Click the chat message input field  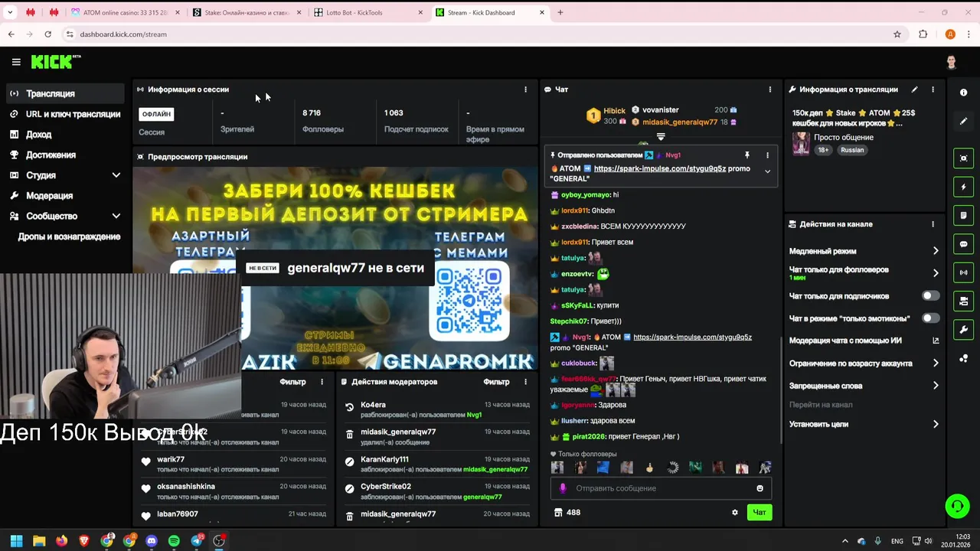tap(661, 488)
